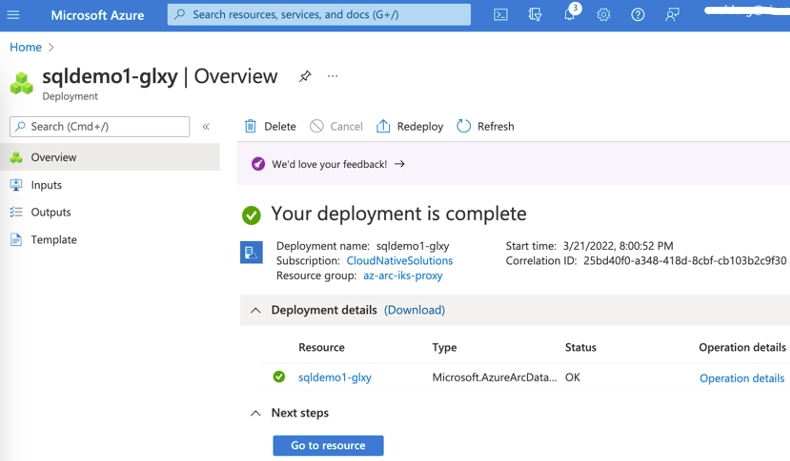The width and height of the screenshot is (790, 461).
Task: Open the CloudNativeSolutions subscription link
Action: pos(400,260)
